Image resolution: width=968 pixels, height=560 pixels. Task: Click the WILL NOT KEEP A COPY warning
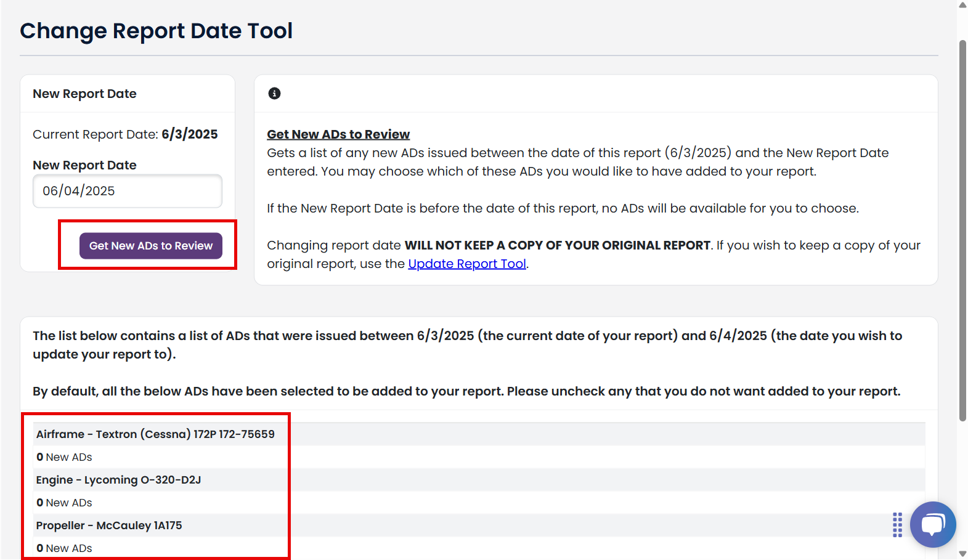click(x=558, y=245)
